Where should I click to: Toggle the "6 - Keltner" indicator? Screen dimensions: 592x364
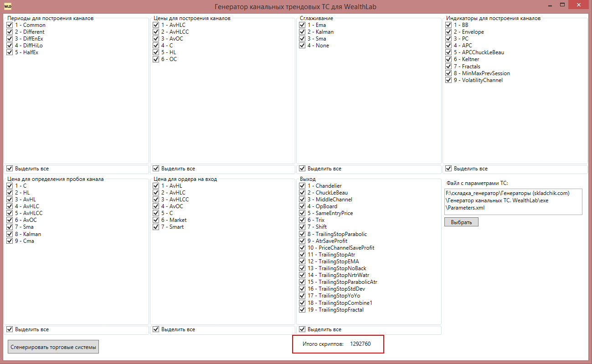pos(448,59)
